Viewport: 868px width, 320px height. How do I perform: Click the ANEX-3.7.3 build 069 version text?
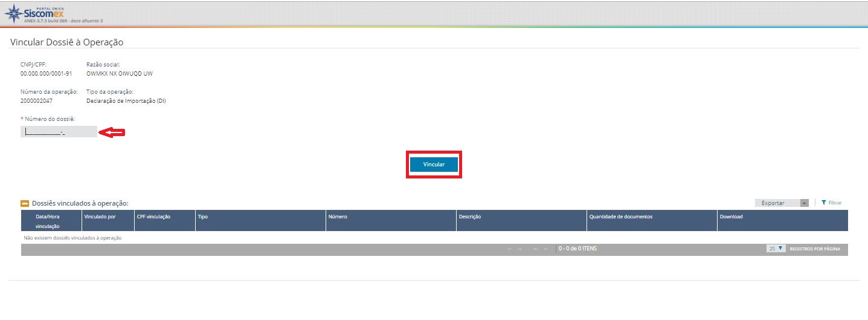point(63,21)
